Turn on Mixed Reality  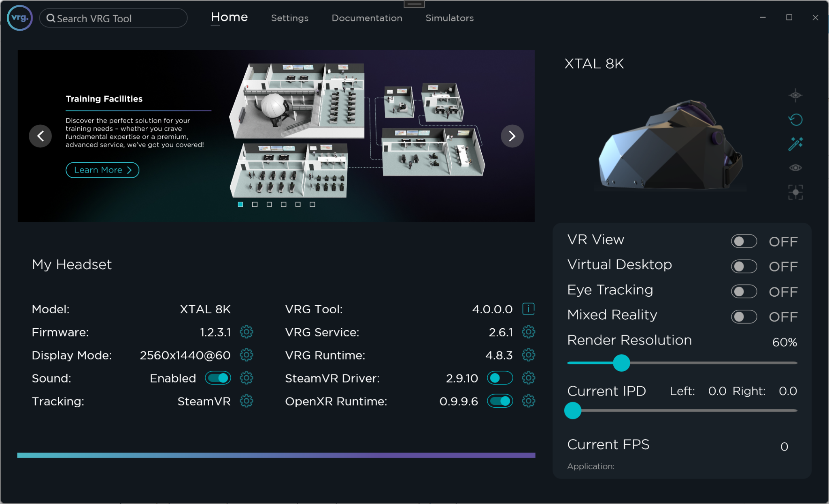pos(744,317)
